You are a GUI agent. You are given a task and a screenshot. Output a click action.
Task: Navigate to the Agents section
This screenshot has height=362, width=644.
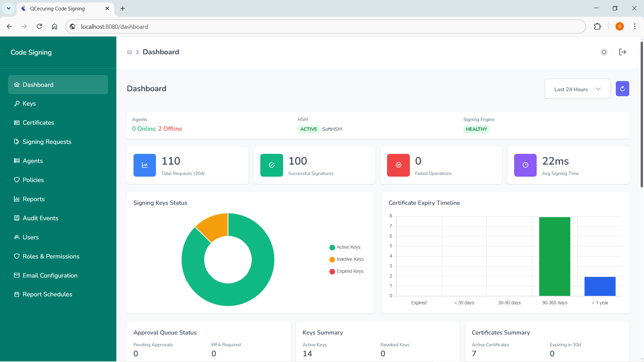point(33,161)
